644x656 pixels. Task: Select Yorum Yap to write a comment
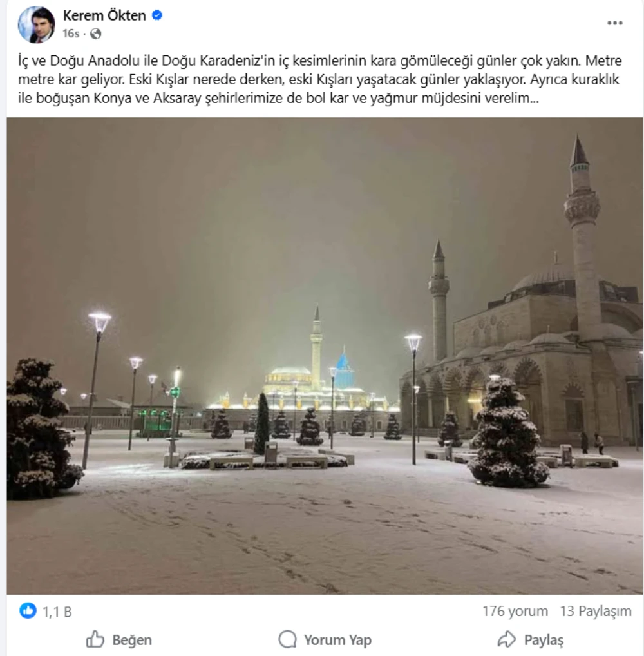pyautogui.click(x=337, y=640)
